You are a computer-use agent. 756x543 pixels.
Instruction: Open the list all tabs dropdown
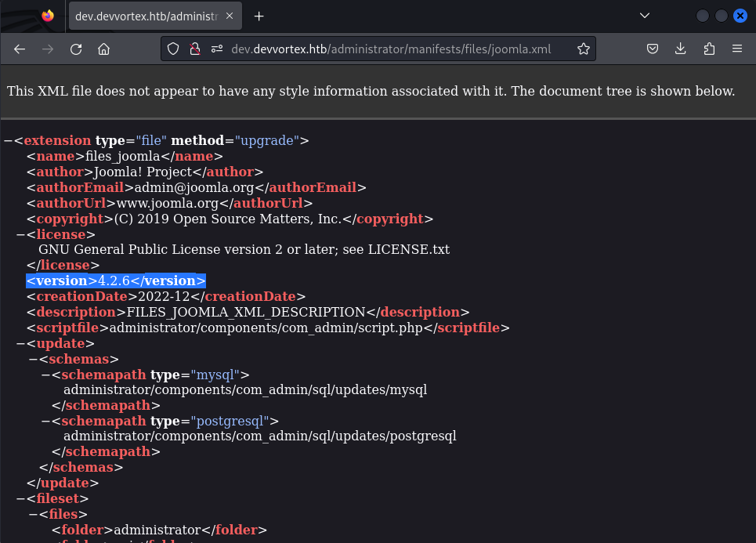645,16
